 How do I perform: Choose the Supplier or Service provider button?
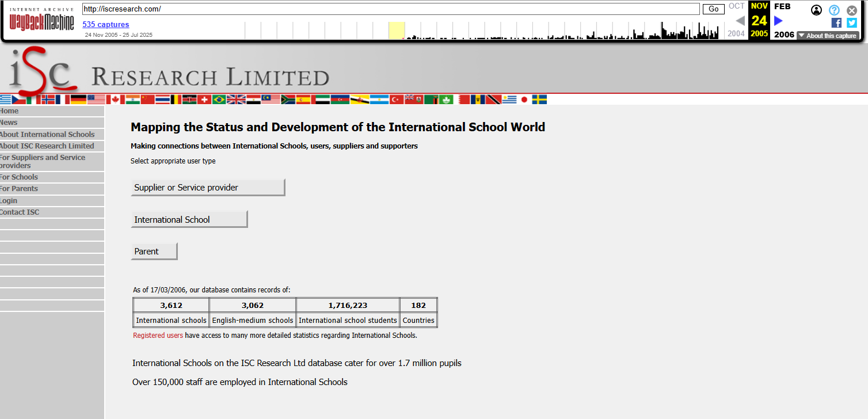click(208, 188)
